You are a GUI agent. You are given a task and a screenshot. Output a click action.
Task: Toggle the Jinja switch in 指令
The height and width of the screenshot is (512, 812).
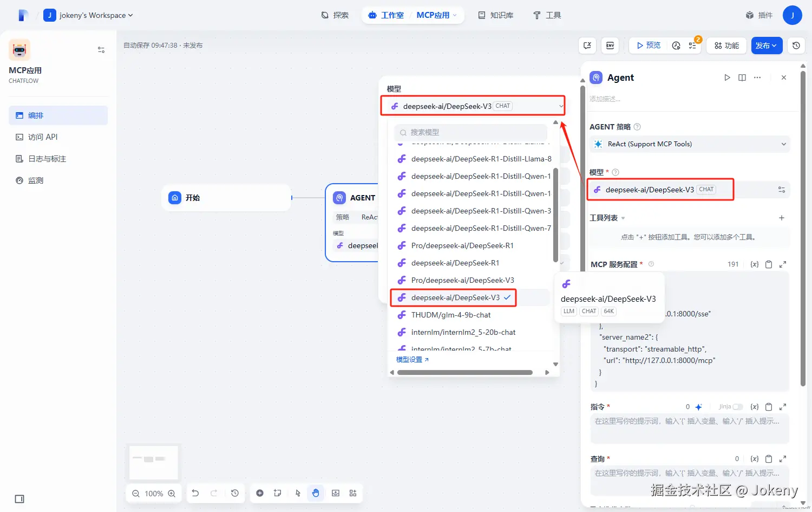click(x=738, y=407)
